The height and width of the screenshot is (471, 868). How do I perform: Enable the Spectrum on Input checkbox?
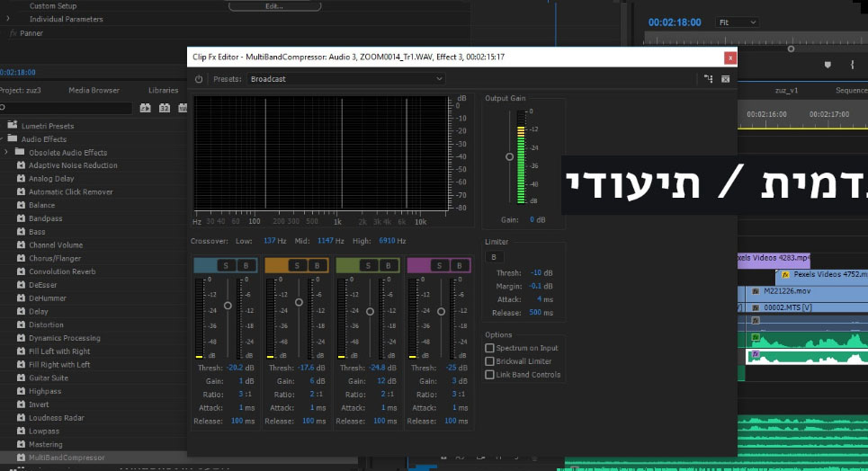(490, 348)
